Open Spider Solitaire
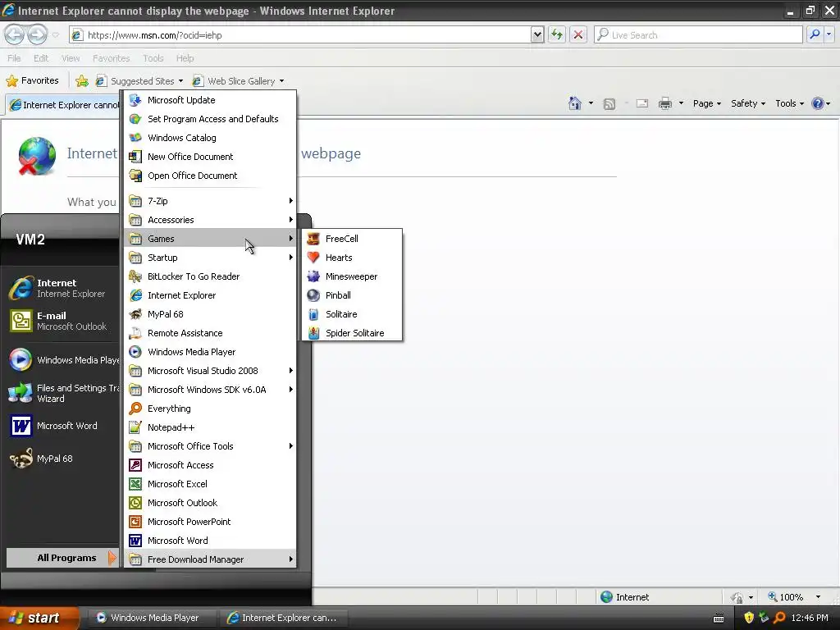The image size is (840, 630). [352, 333]
